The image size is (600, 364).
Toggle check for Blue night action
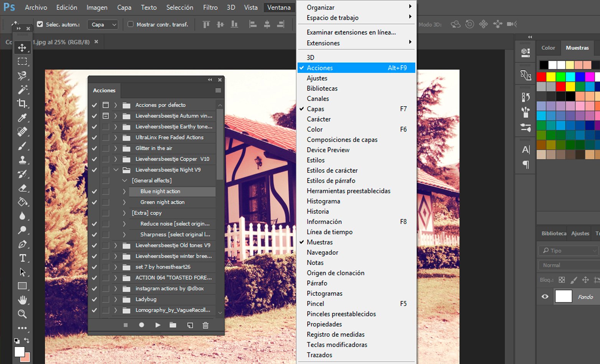[94, 191]
